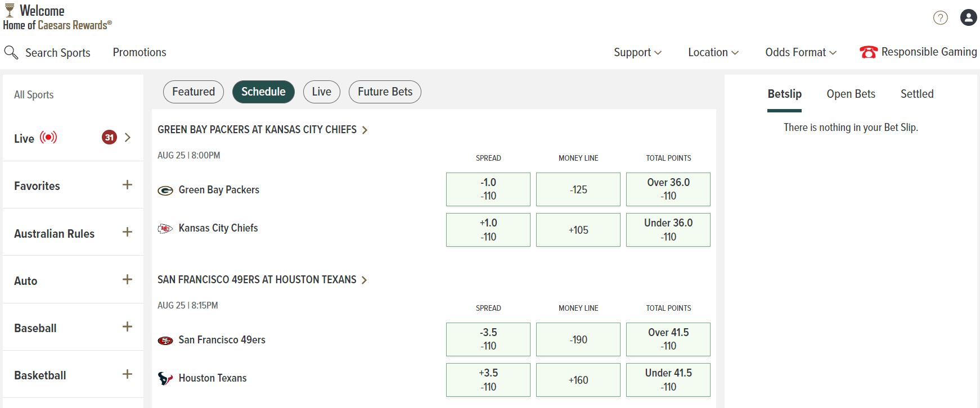Click the Houston Texans team logo
980x408 pixels.
tap(165, 378)
